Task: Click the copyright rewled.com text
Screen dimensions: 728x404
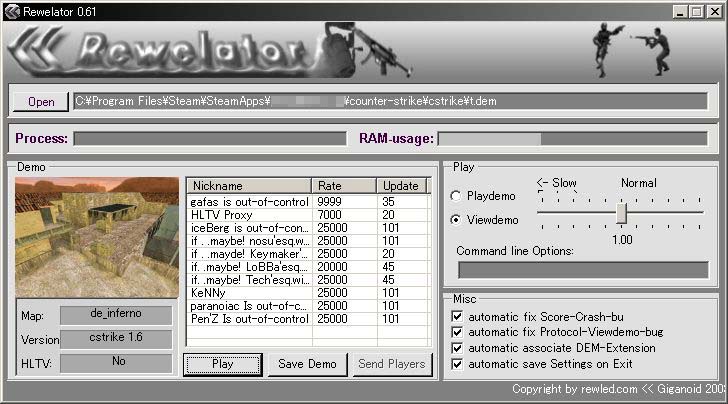Action: click(619, 389)
